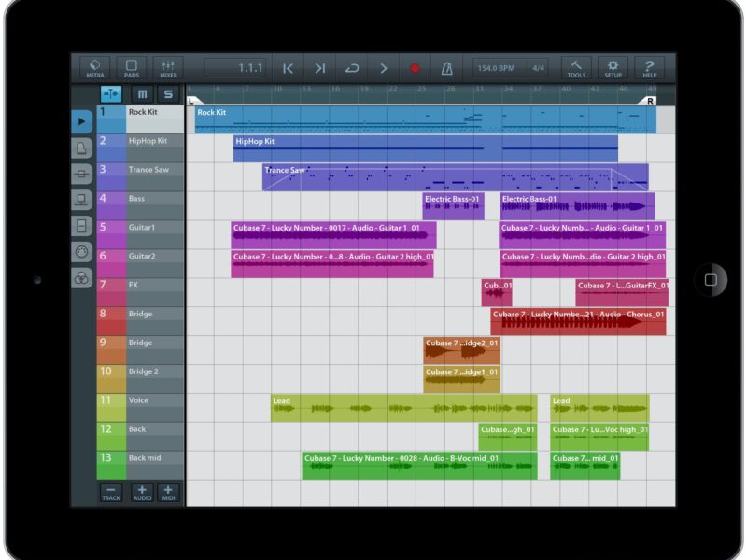Viewport: 747px width, 560px height.
Task: Open the Tools menu
Action: 576,68
